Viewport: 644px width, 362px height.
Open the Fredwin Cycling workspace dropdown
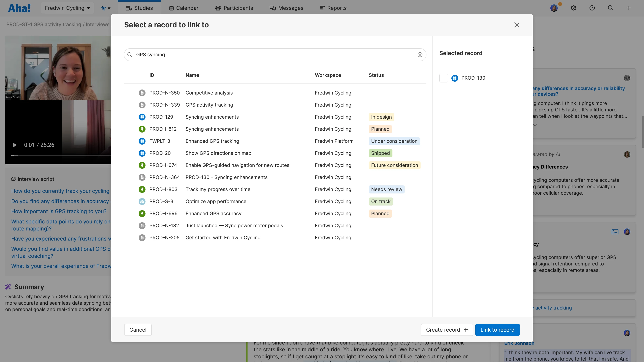[67, 8]
